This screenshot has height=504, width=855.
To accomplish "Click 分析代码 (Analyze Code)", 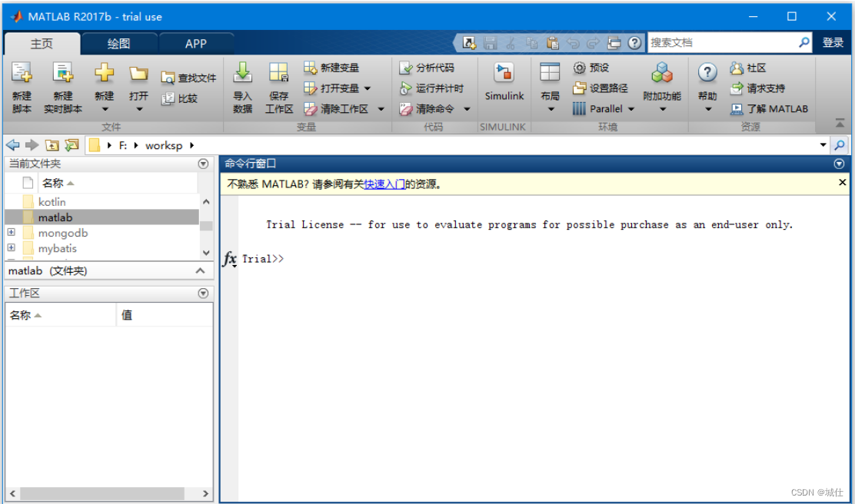I will pyautogui.click(x=427, y=68).
